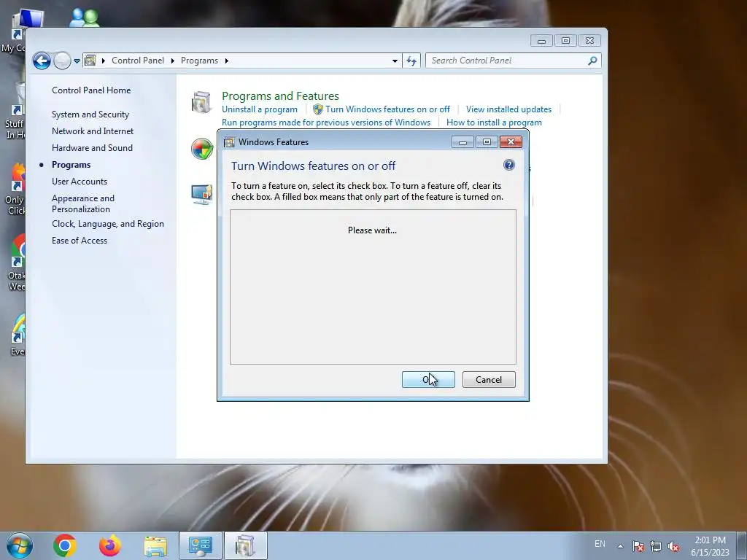Open Clock, Language, and Region
The image size is (747, 560).
[108, 224]
